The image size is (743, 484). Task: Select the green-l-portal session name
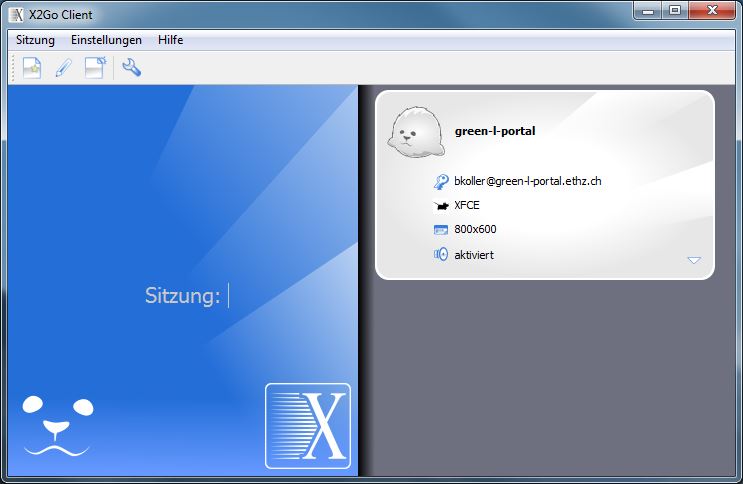[495, 131]
